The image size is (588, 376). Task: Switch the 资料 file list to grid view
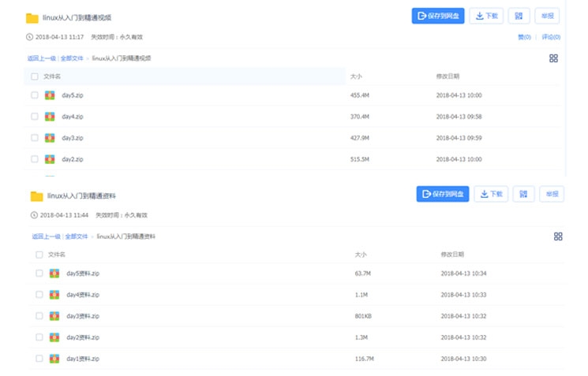[558, 236]
